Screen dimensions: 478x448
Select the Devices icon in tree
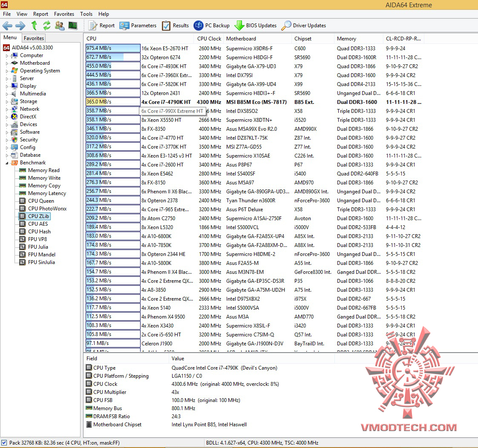pyautogui.click(x=14, y=124)
